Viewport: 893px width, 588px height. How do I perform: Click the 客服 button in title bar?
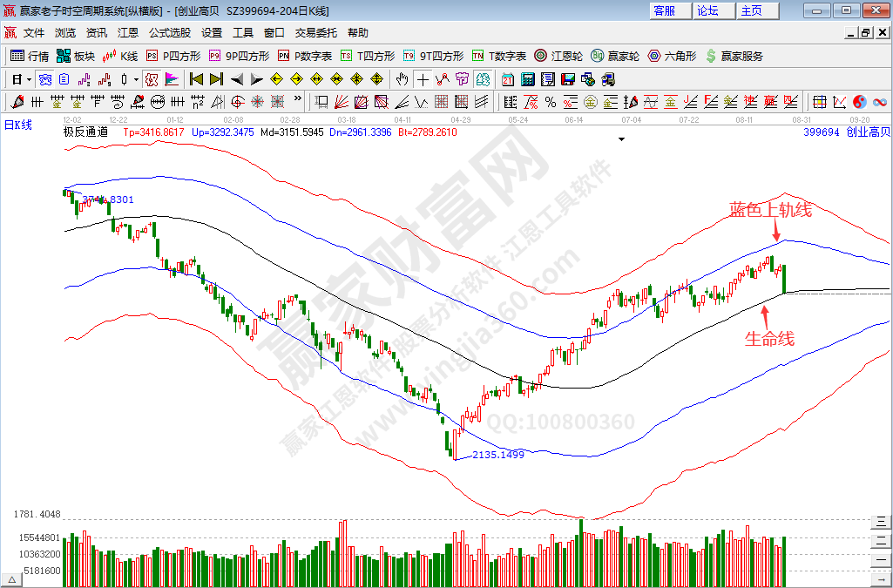click(665, 10)
